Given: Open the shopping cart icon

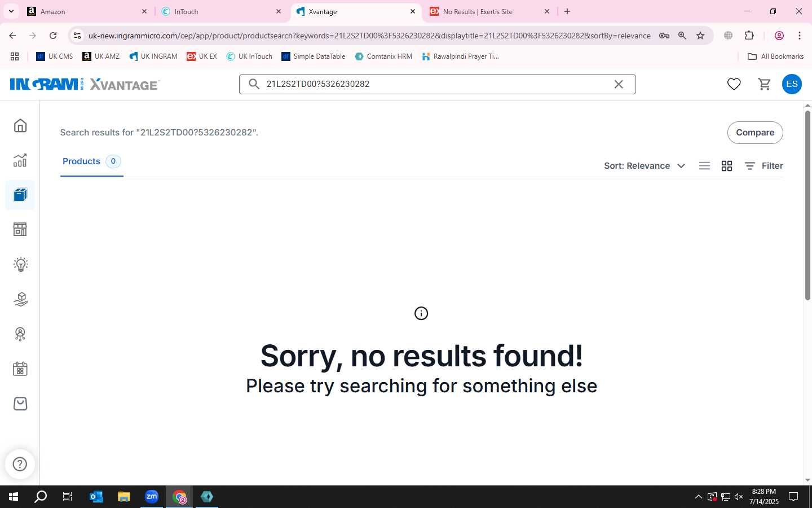Looking at the screenshot, I should pos(765,84).
